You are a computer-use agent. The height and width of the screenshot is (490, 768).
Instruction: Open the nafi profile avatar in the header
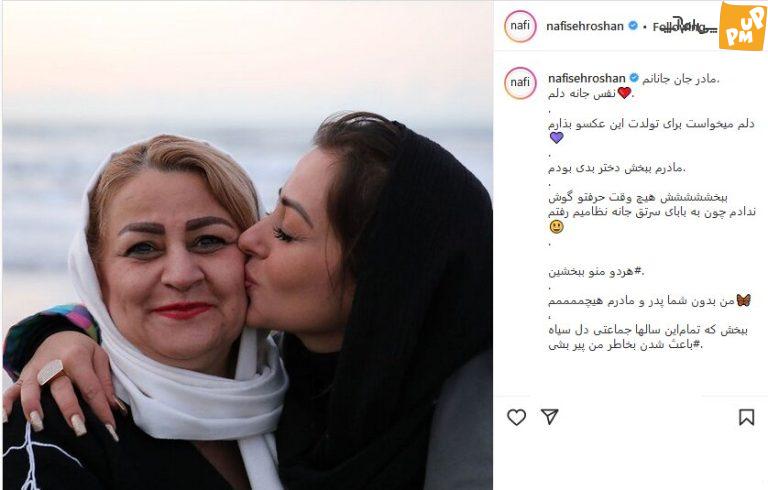[x=520, y=25]
